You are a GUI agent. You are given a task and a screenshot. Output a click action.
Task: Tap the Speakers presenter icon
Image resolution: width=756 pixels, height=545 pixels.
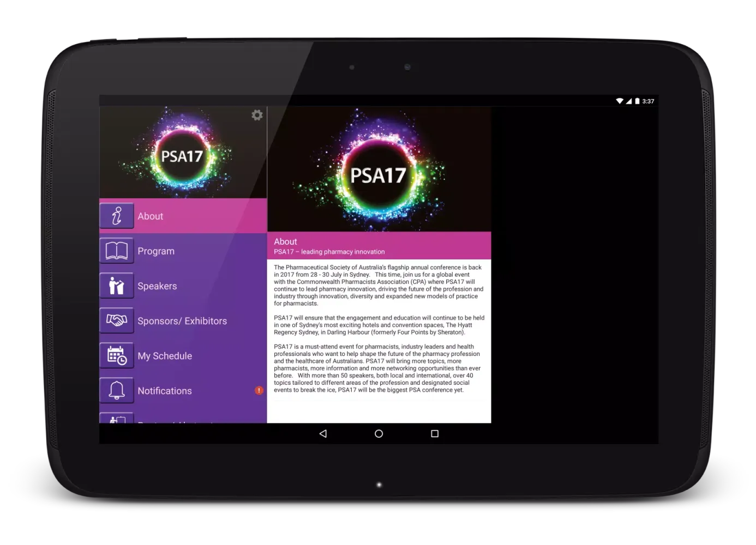(117, 286)
